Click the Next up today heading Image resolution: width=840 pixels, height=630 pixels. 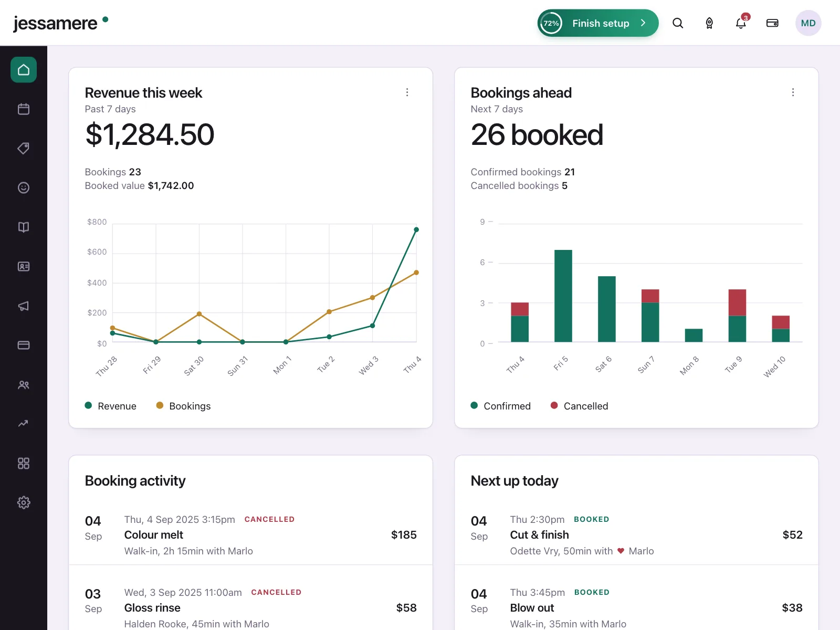pos(514,481)
